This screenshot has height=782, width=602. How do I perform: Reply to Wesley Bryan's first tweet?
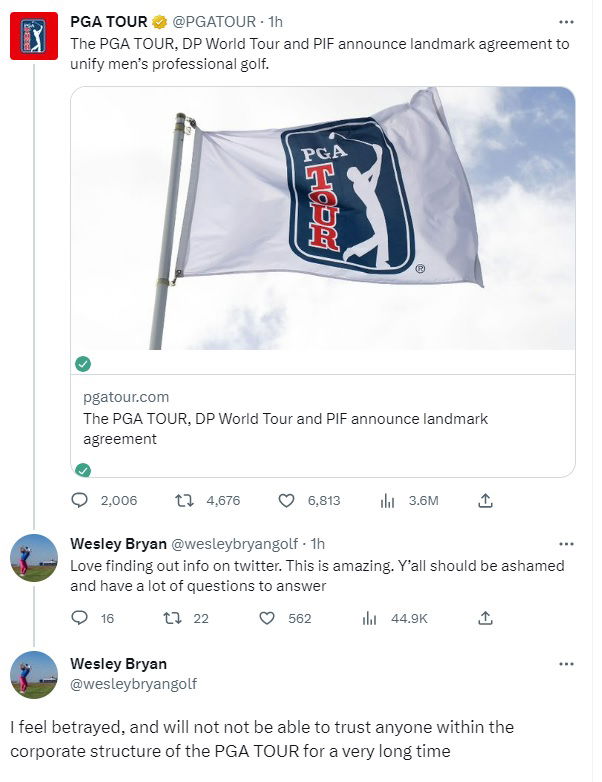coord(80,618)
